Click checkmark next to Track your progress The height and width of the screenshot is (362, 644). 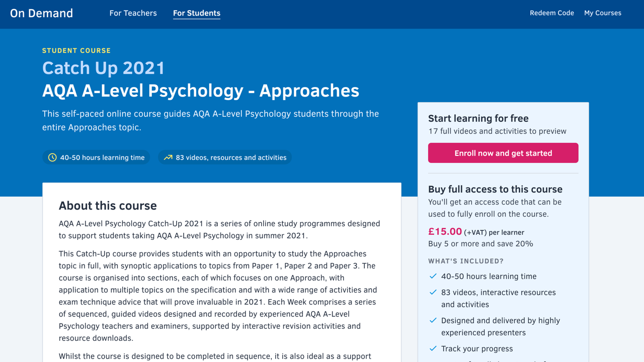[x=433, y=348]
